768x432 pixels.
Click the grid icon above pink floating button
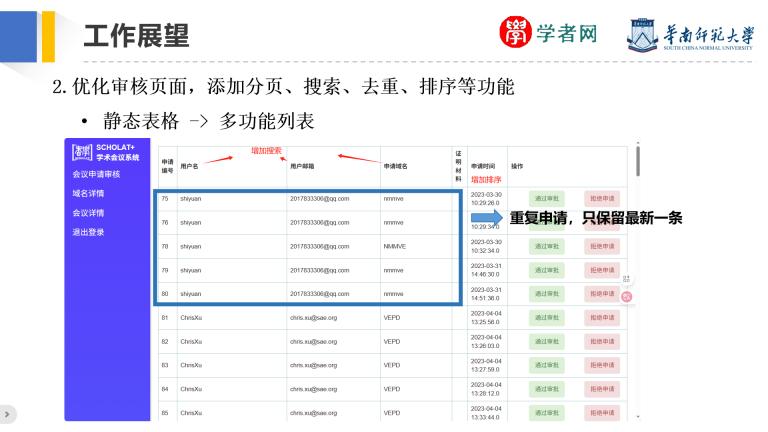click(x=627, y=279)
